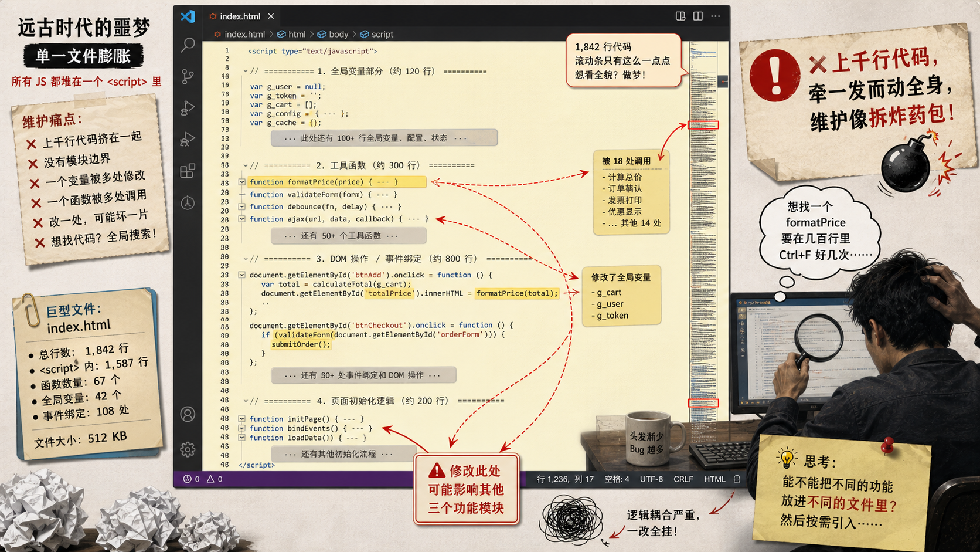The image size is (980, 552).
Task: Click the 'var g_user = null;' line
Action: [287, 86]
